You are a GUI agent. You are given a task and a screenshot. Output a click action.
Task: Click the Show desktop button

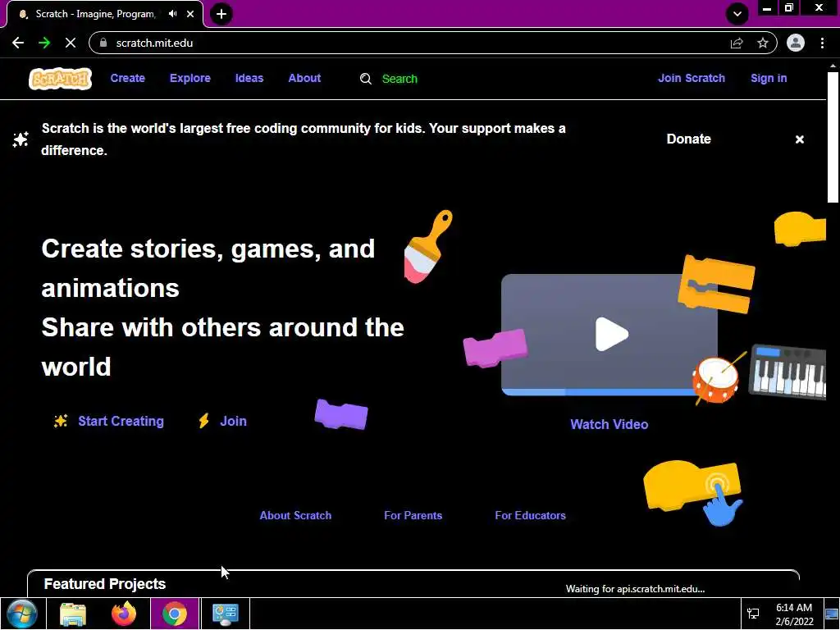click(832, 614)
